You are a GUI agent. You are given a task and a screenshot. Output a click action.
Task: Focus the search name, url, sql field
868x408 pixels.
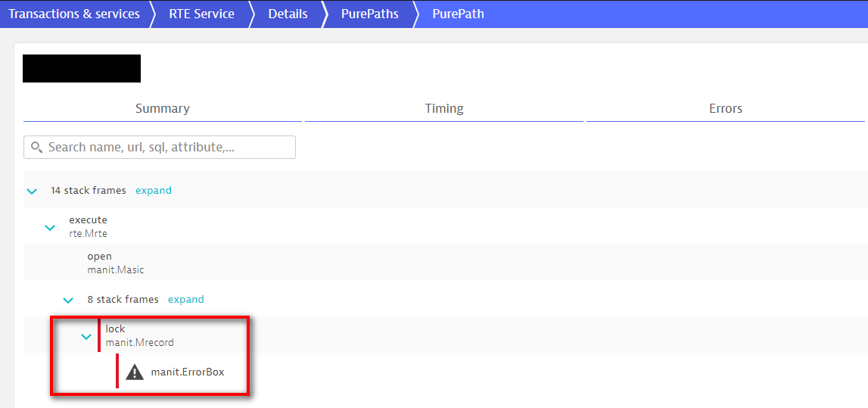click(166, 148)
